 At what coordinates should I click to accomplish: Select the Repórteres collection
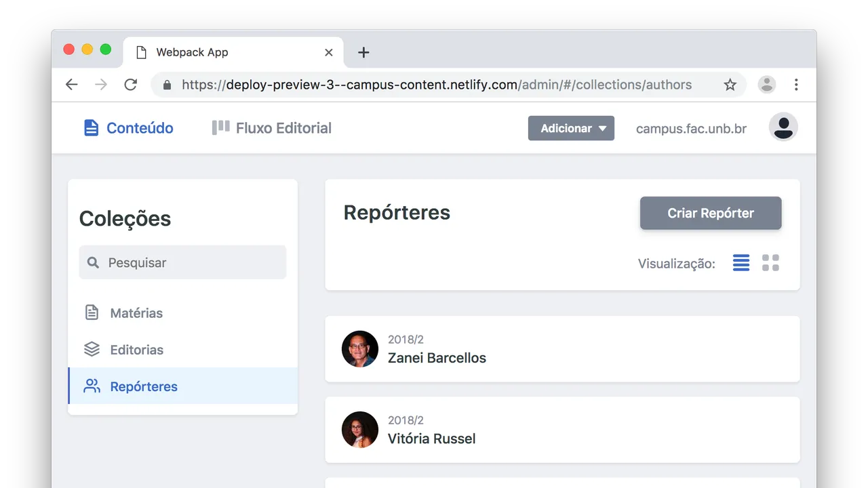click(182, 386)
